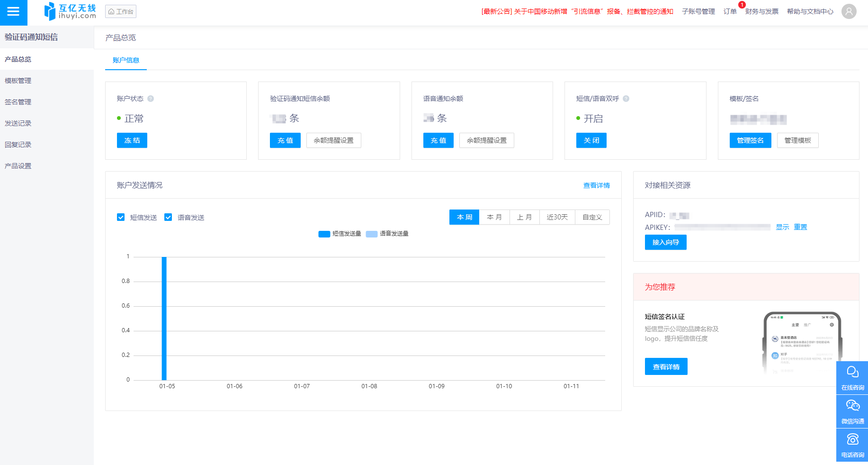Image resolution: width=868 pixels, height=465 pixels.
Task: Open the user avatar icon
Action: 849,11
